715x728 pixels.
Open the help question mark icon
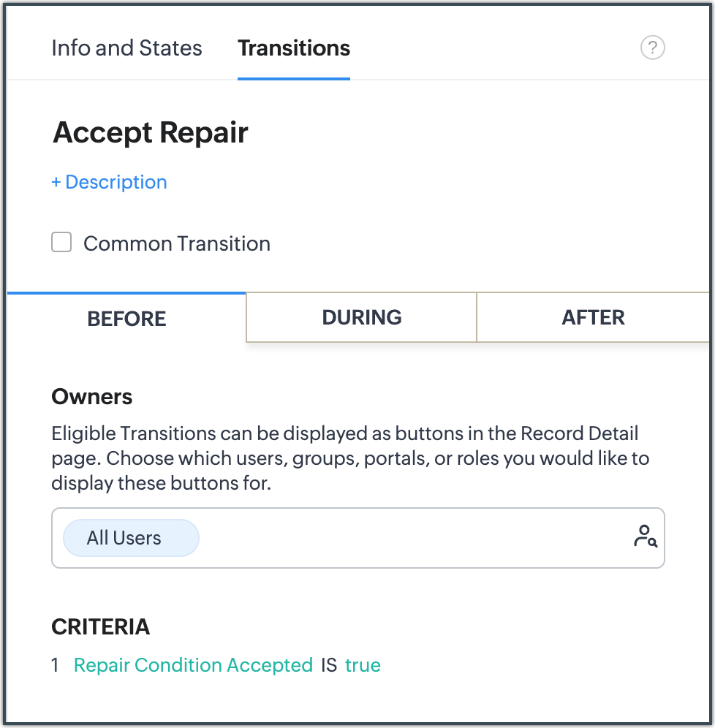(x=652, y=48)
